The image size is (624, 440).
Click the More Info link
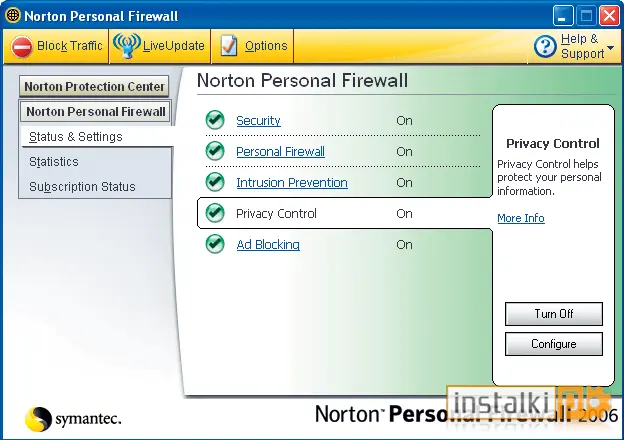521,218
